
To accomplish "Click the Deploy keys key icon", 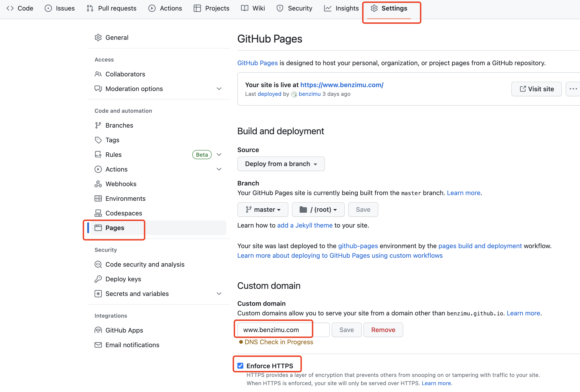I will pyautogui.click(x=98, y=279).
